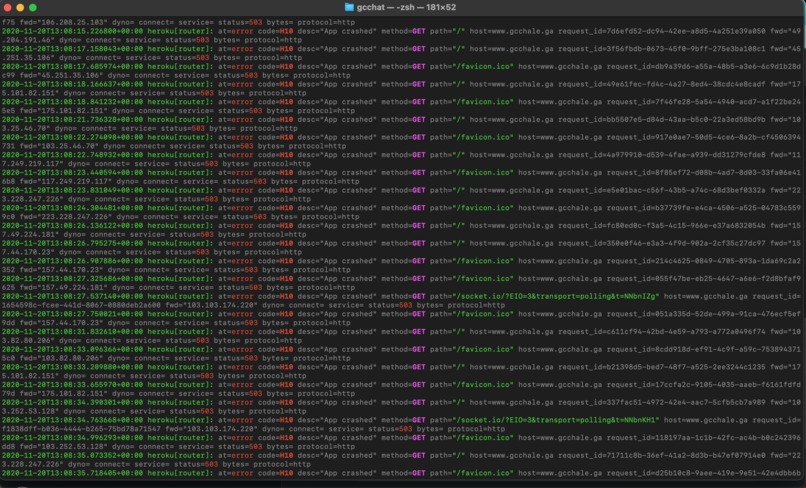Click the forwarded IP "117.249.219.117"

pos(75,181)
